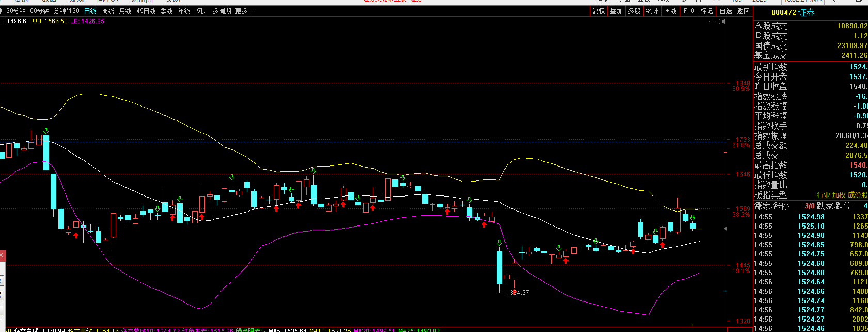Select the 基金成交 row
Image resolution: width=868 pixels, height=332 pixels.
tap(811, 55)
